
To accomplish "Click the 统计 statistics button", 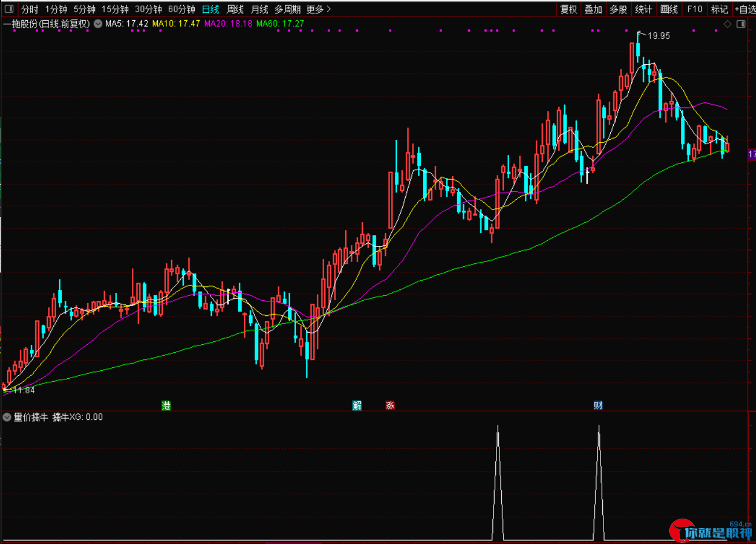I will (x=643, y=9).
